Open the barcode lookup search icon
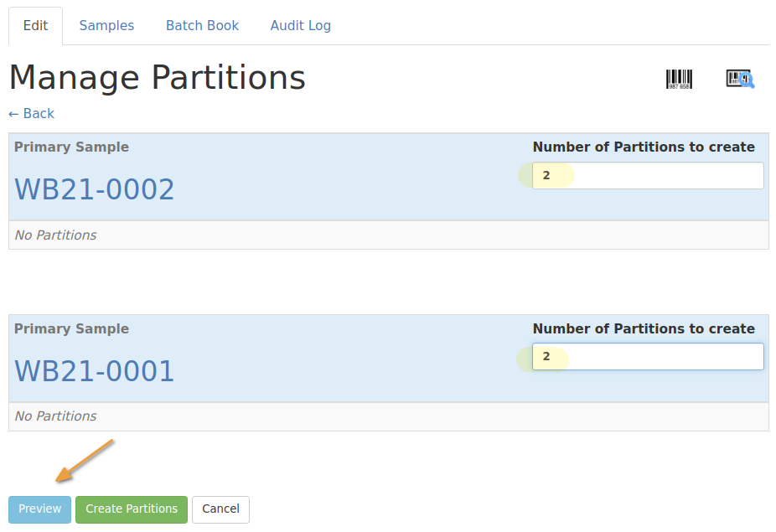Viewport: 776px width, 532px height. point(738,78)
